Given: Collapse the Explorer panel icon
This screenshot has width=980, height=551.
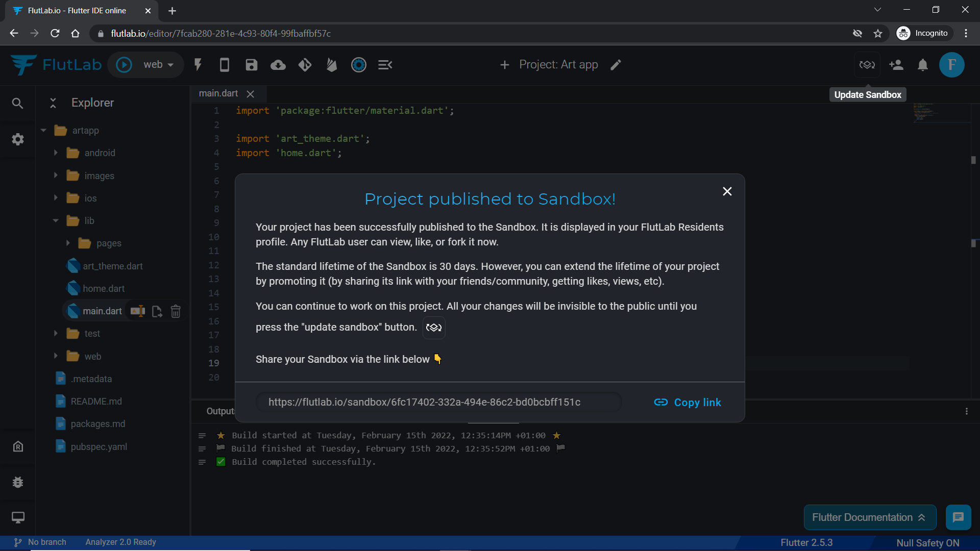Looking at the screenshot, I should pyautogui.click(x=53, y=103).
